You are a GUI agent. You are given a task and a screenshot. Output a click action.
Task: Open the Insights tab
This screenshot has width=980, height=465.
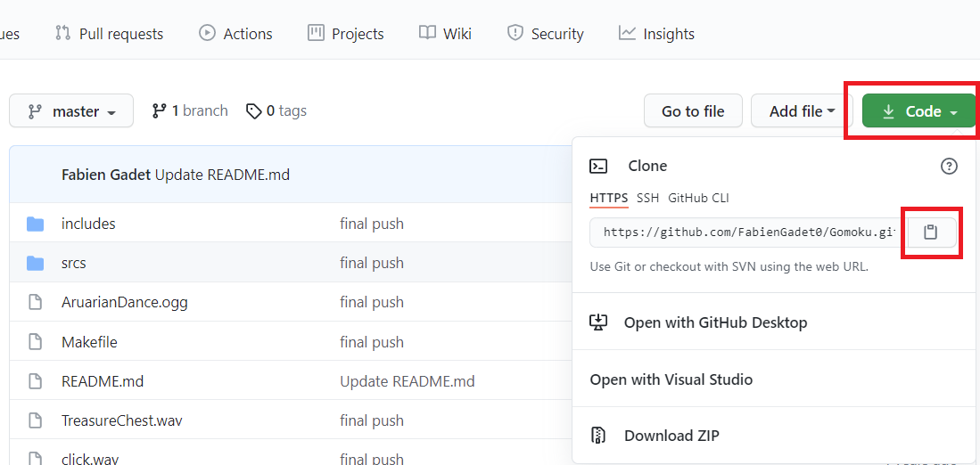(x=656, y=34)
